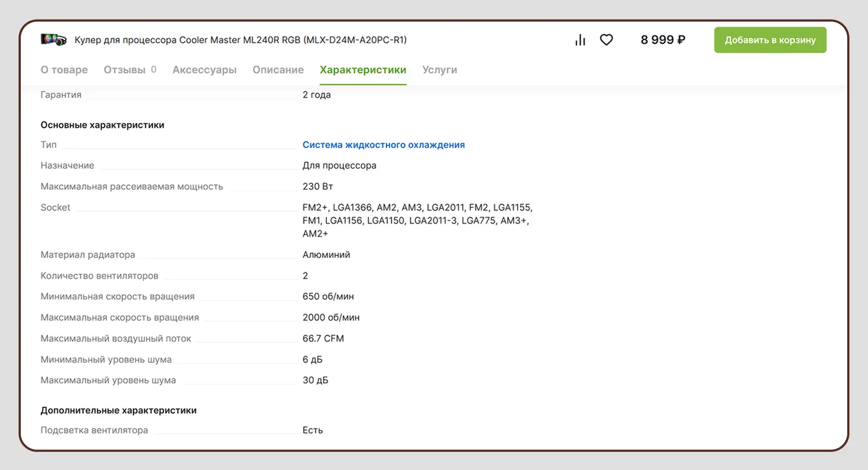Go to the 'Аксессуары' tab
868x470 pixels.
click(204, 70)
